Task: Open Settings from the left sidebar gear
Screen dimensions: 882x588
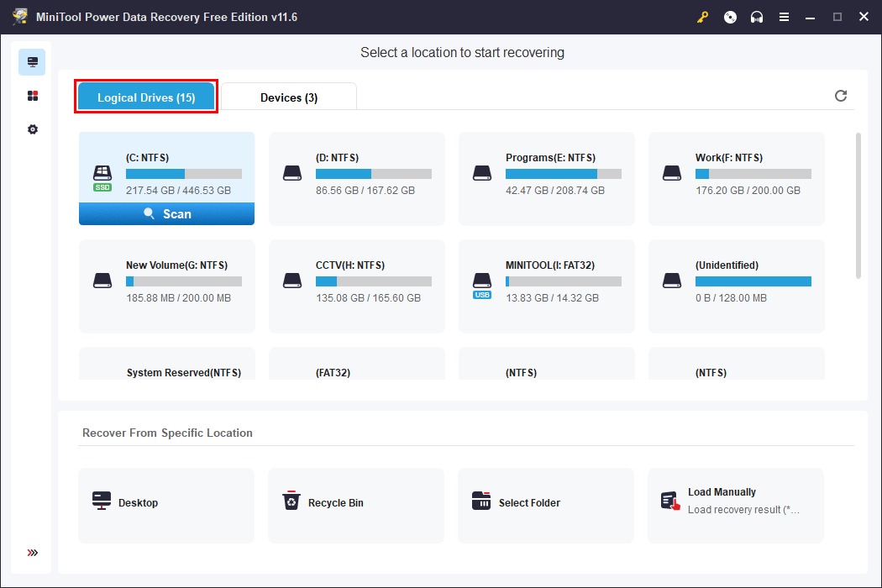Action: (32, 129)
